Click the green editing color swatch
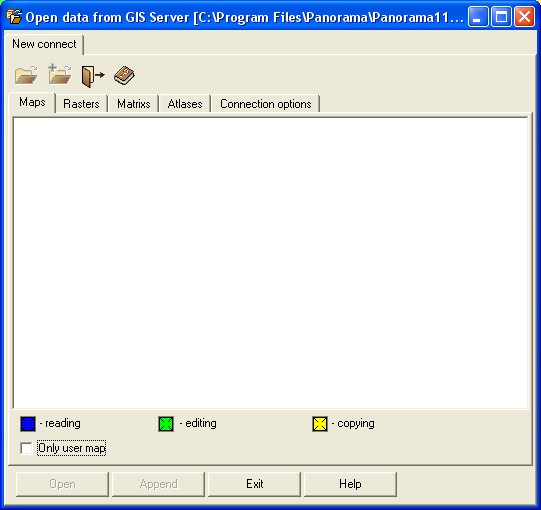541x510 pixels. [166, 424]
